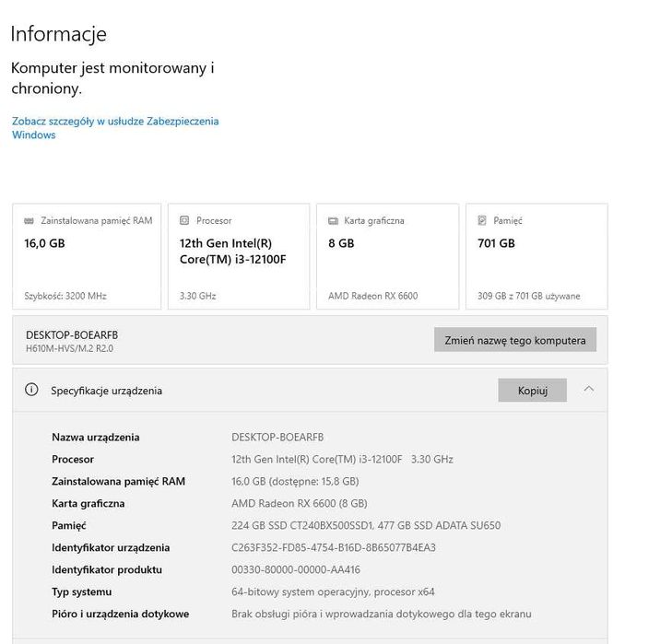Click the Typ systemu label
Viewport: 672px width, 644px height.
click(81, 591)
